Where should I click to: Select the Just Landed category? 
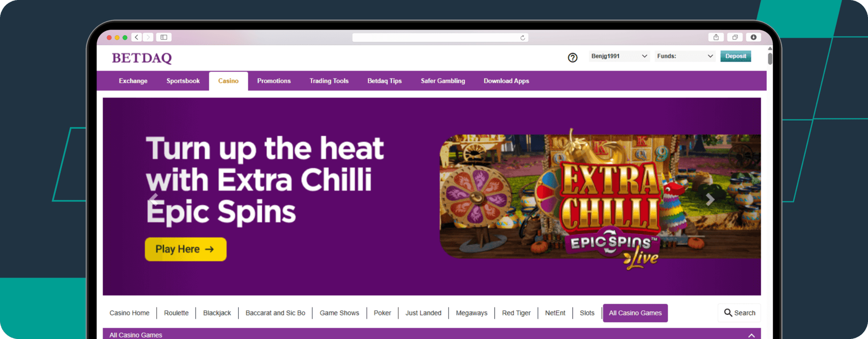point(423,313)
